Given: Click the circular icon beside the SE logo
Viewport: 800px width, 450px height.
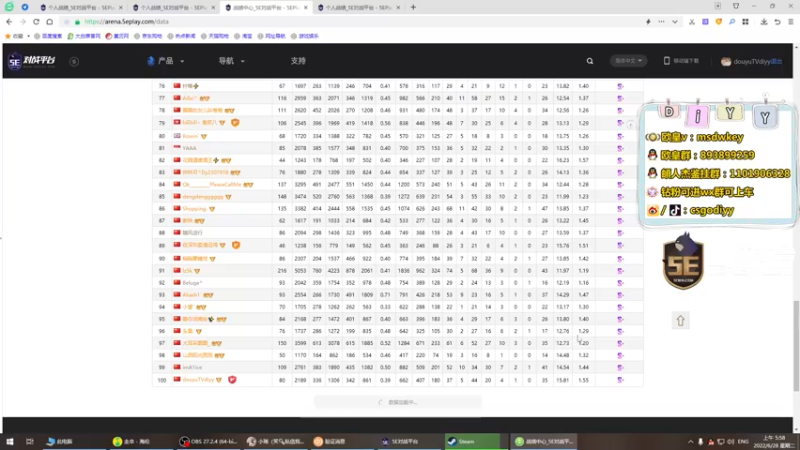Looking at the screenshot, I should (x=74, y=61).
